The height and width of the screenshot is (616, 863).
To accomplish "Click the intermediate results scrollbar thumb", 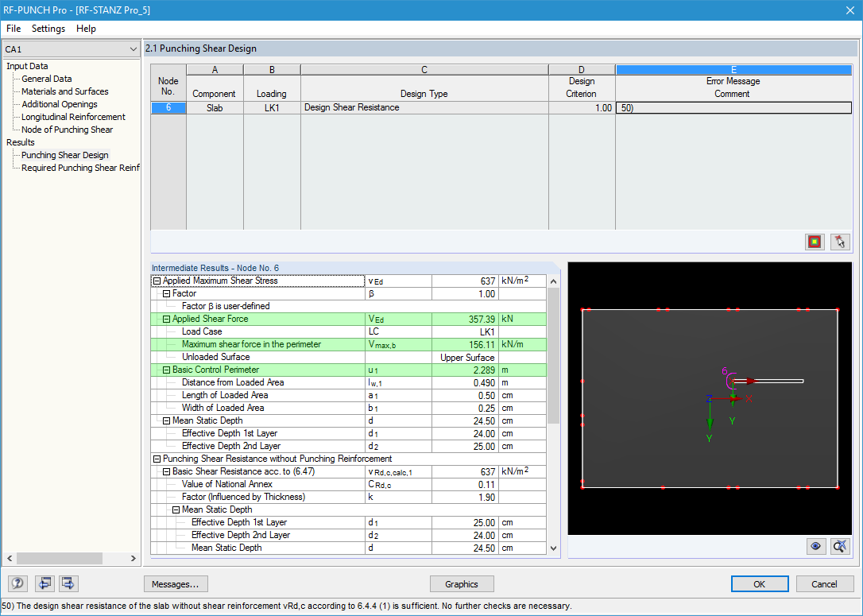I will pyautogui.click(x=553, y=355).
